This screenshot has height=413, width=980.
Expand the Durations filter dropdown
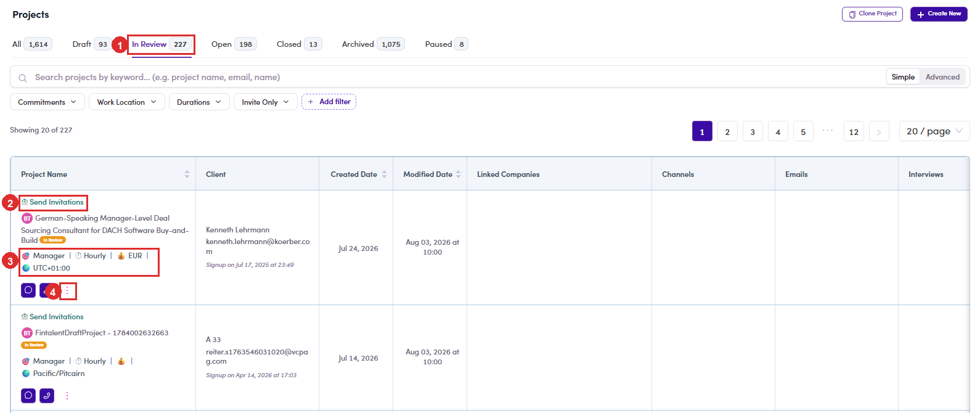[x=199, y=102]
